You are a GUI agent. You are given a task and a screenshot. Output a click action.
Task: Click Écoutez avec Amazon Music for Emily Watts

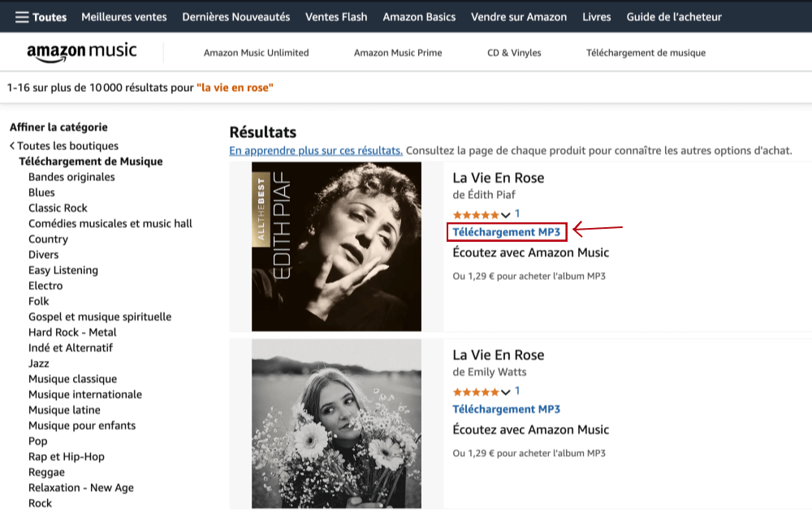tap(530, 429)
